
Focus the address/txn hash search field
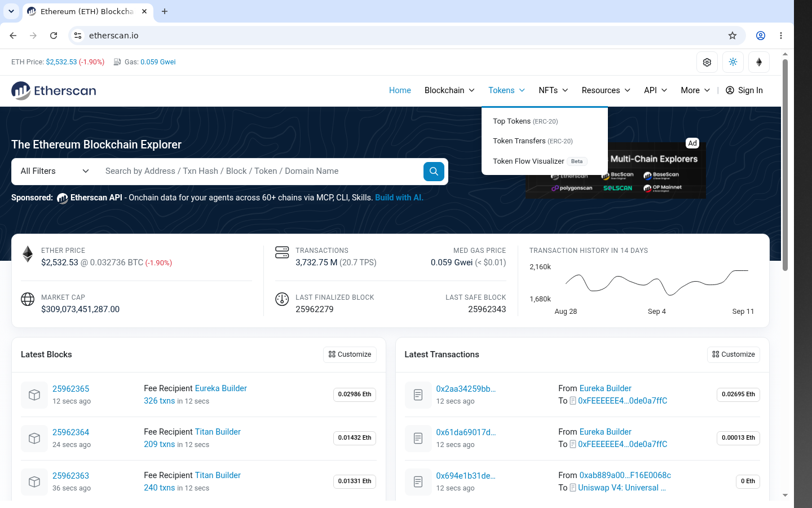click(x=261, y=171)
